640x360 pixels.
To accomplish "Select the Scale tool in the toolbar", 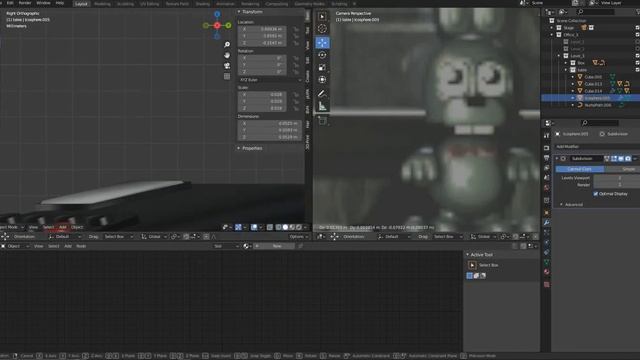I will point(322,67).
